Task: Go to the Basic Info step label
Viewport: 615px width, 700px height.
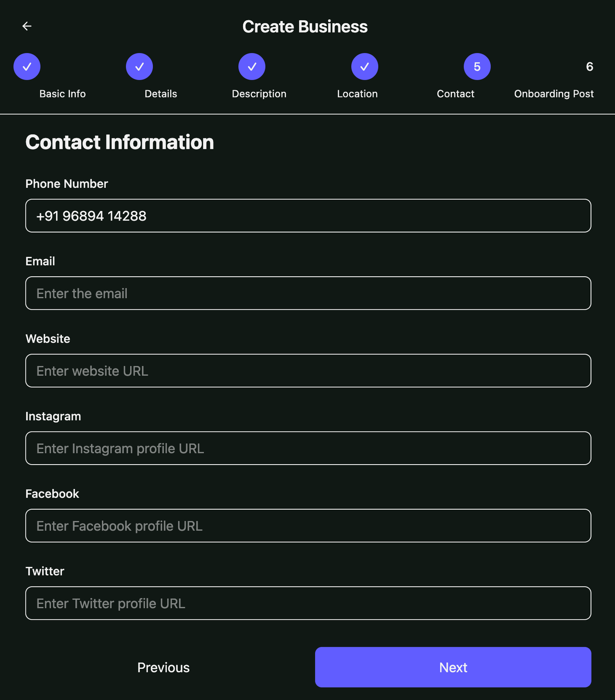Action: pyautogui.click(x=62, y=94)
